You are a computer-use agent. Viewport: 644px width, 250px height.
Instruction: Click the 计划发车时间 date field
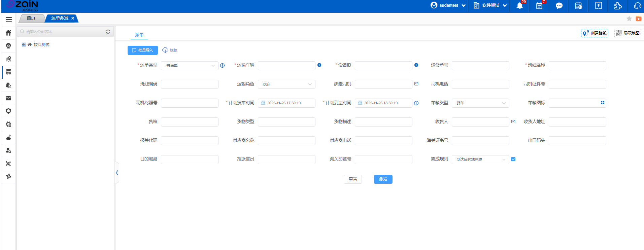click(286, 103)
